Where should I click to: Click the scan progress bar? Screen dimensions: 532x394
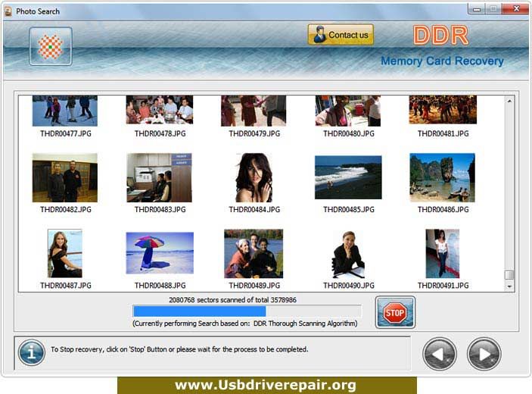(247, 311)
